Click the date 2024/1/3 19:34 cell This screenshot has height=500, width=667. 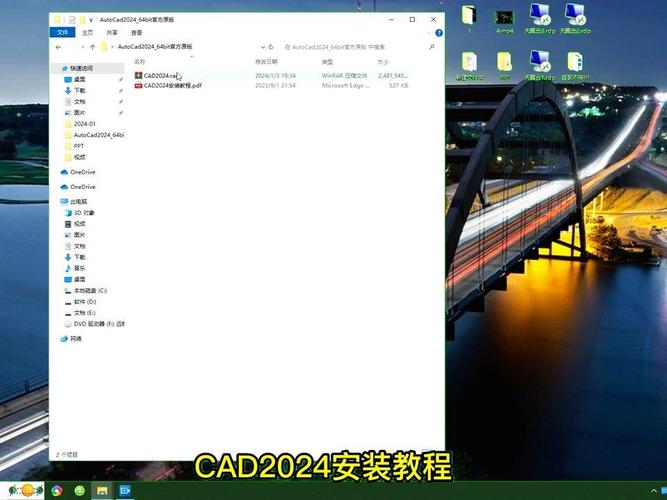click(275, 75)
